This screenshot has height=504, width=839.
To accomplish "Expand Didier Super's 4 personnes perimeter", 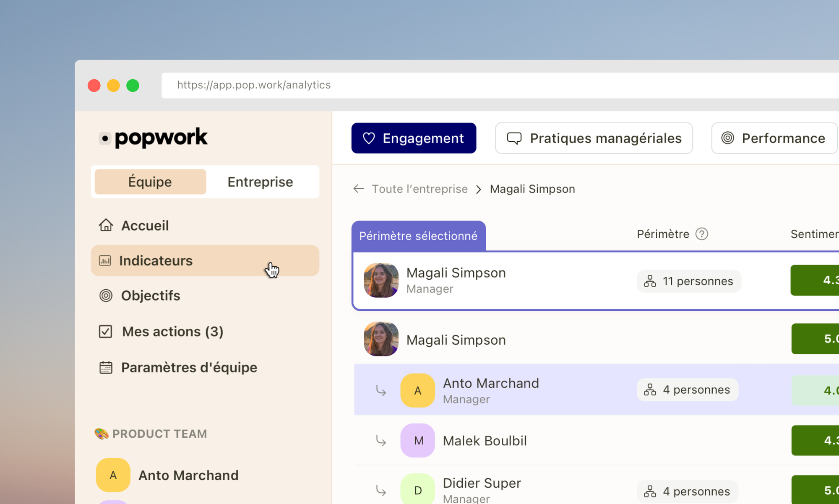I will tap(688, 491).
